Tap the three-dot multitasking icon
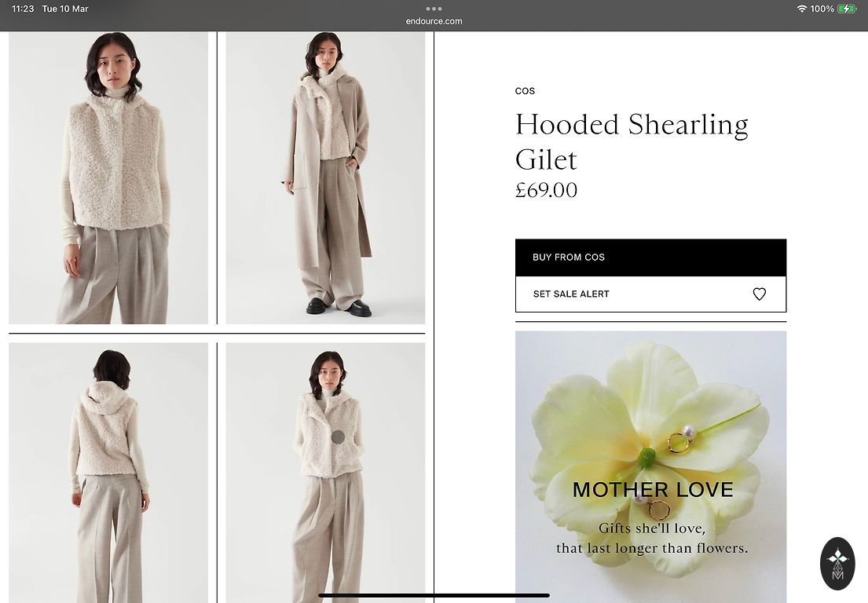868x603 pixels. pos(434,9)
